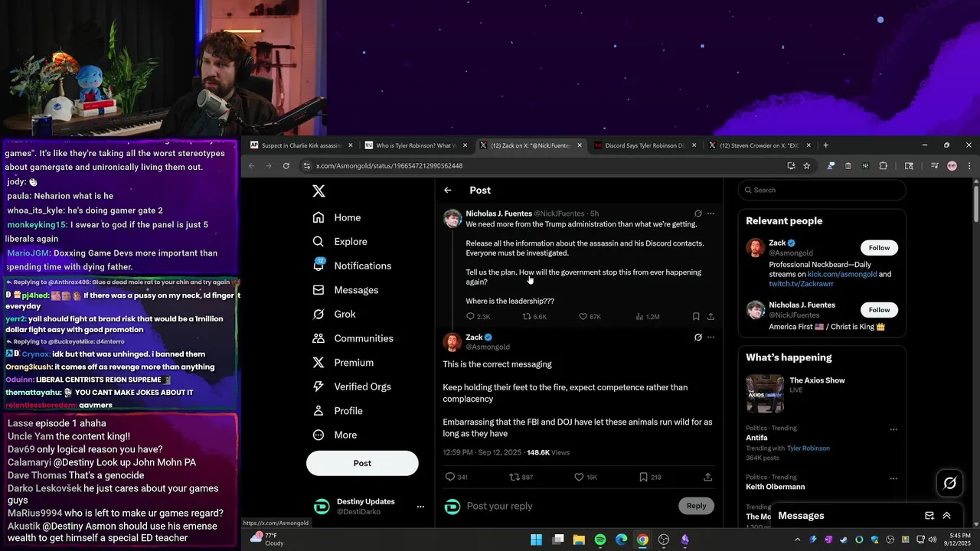This screenshot has width=980, height=551.
Task: Click the large Post button in the sidebar
Action: (x=362, y=463)
